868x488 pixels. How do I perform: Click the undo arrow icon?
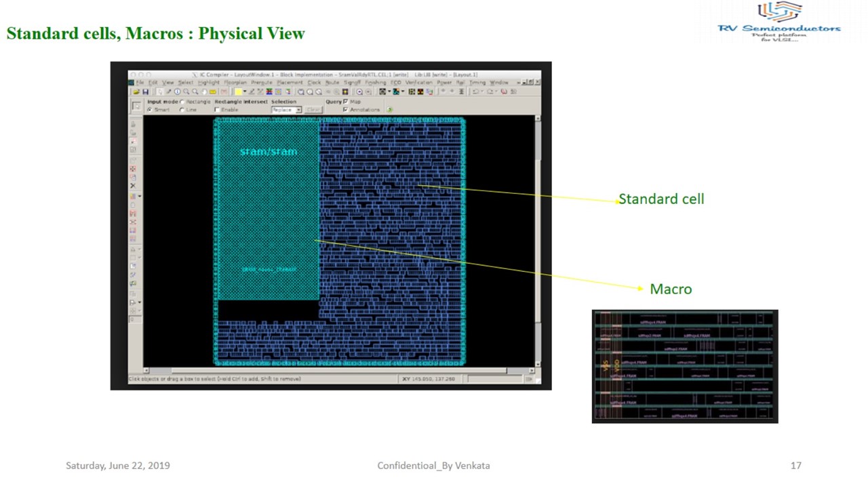click(476, 91)
